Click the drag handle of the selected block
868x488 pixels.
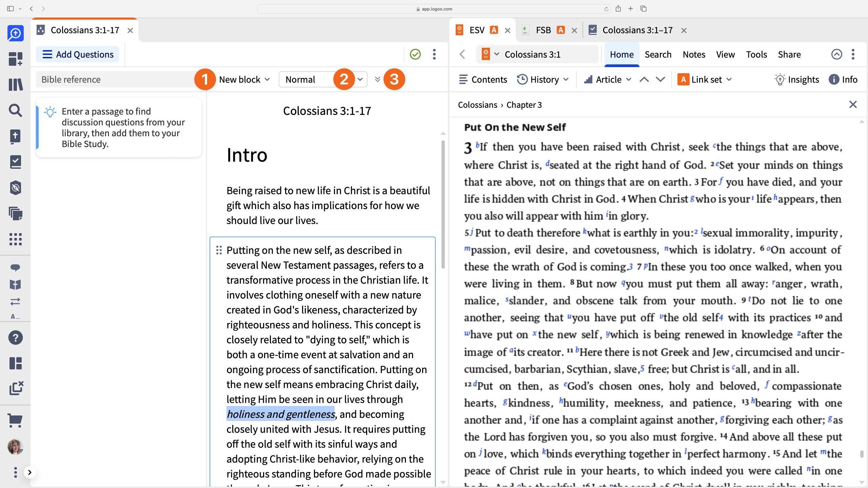(219, 250)
